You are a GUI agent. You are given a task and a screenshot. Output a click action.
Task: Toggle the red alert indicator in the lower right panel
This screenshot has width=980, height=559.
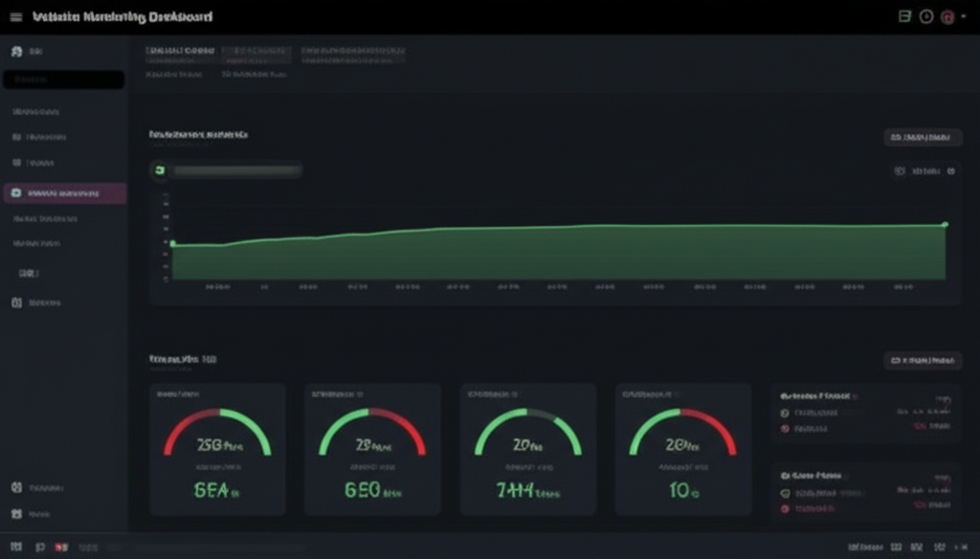pyautogui.click(x=786, y=509)
